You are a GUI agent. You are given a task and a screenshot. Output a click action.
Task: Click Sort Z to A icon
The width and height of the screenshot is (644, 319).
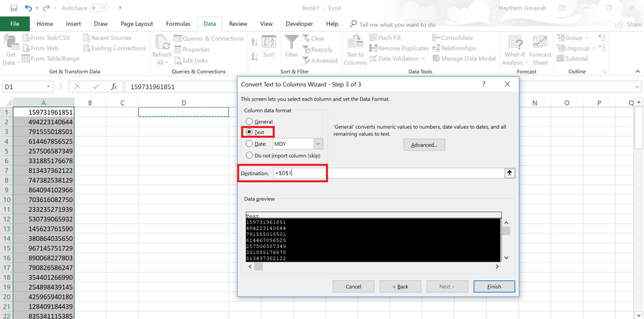pos(254,56)
